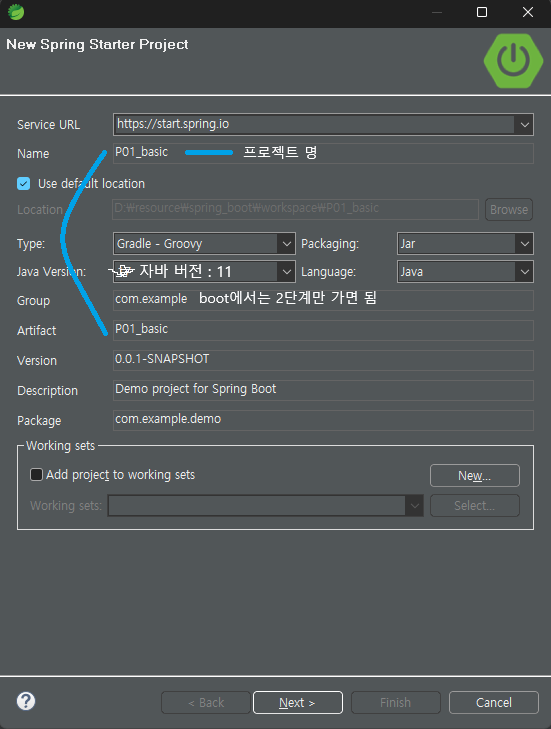Click the Cancel button
This screenshot has width=551, height=729.
(x=494, y=702)
